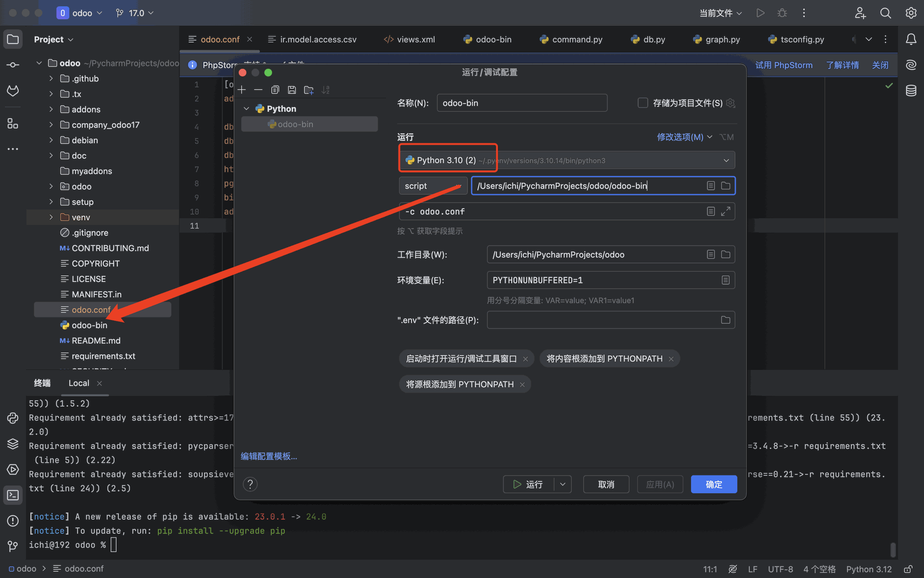Open the Structure tool window icon
This screenshot has width=924, height=578.
point(13,124)
